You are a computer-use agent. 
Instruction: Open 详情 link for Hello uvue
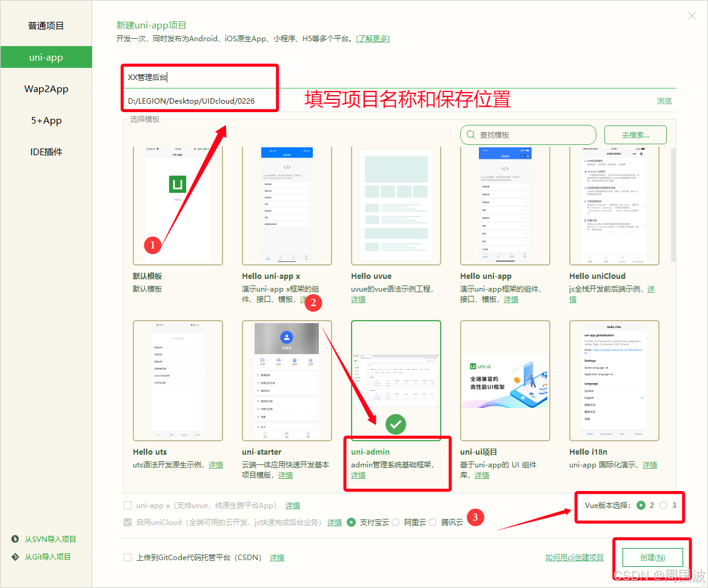tap(358, 299)
